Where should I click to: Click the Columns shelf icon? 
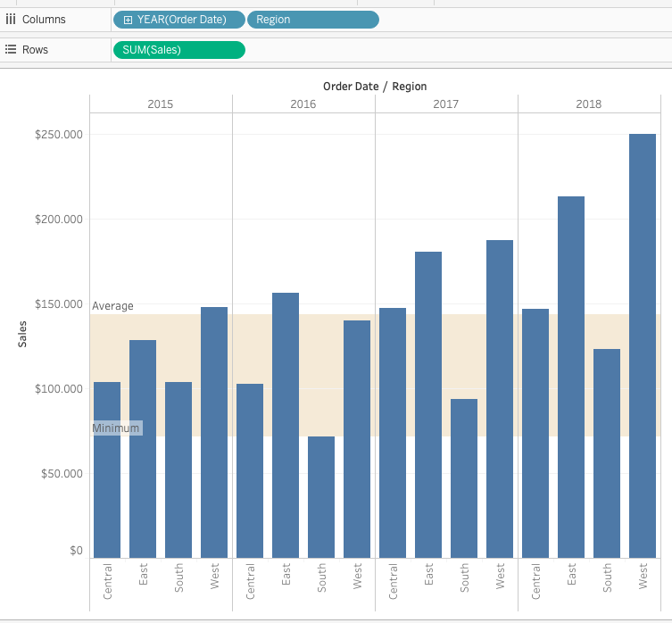pos(11,20)
